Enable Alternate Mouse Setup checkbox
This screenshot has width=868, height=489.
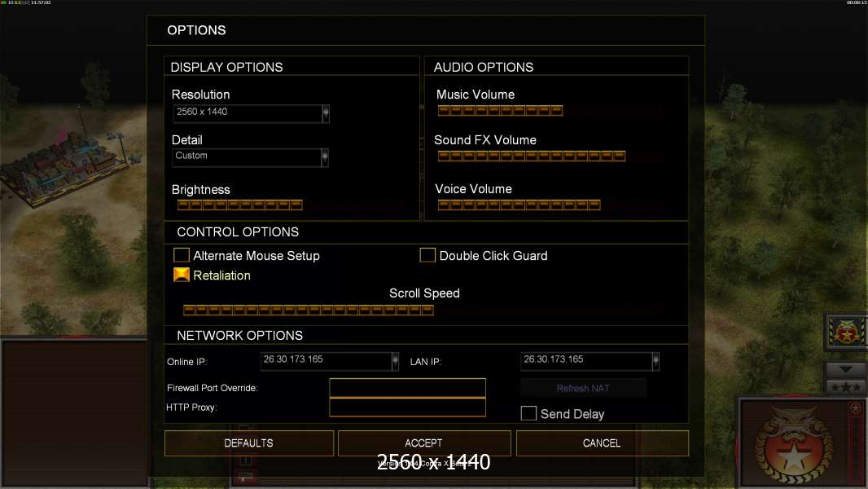pyautogui.click(x=181, y=255)
